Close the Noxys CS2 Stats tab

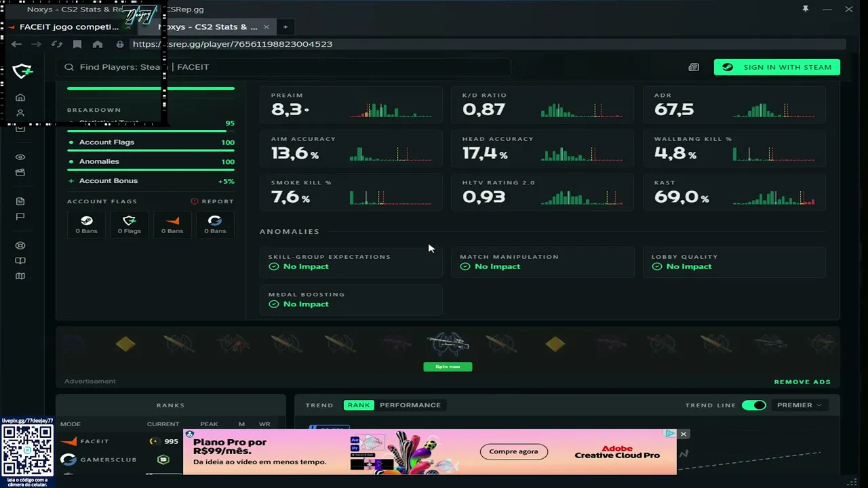[267, 27]
